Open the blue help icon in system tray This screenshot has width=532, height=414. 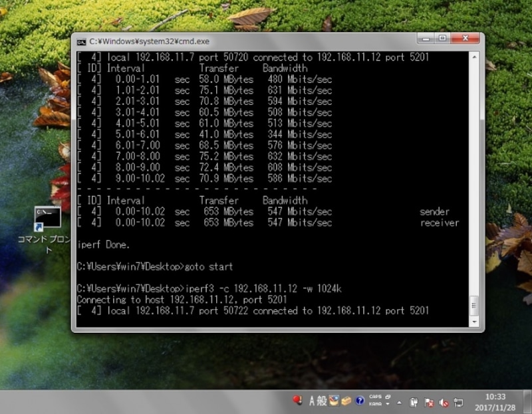[359, 399]
